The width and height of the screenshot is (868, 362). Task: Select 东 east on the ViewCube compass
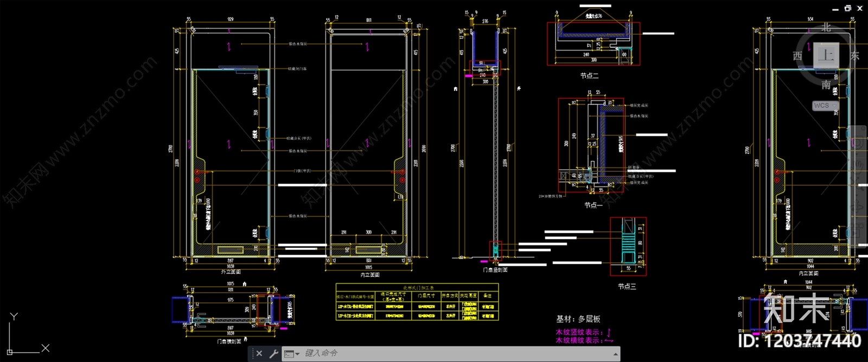pyautogui.click(x=855, y=56)
